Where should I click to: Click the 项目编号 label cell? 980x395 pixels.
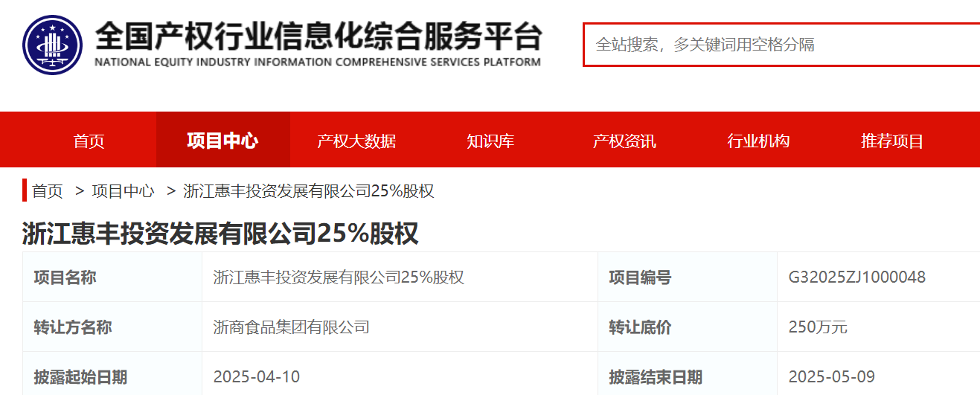tap(688, 277)
